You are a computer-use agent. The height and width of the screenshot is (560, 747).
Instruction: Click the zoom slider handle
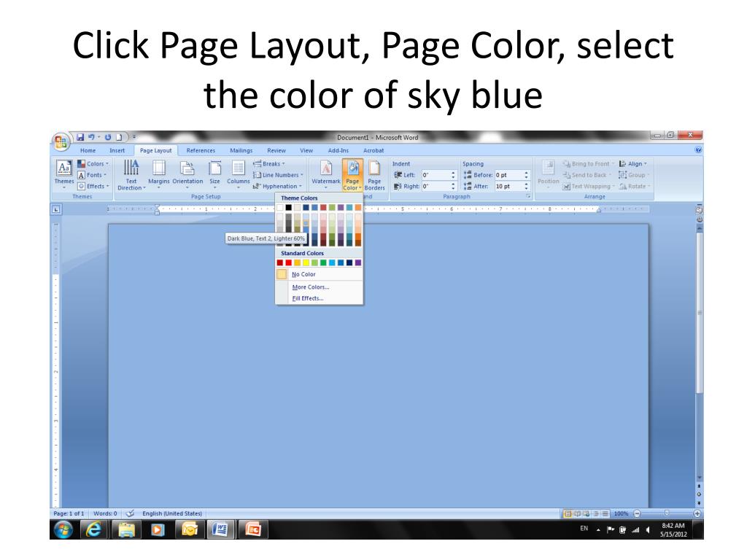[x=667, y=513]
